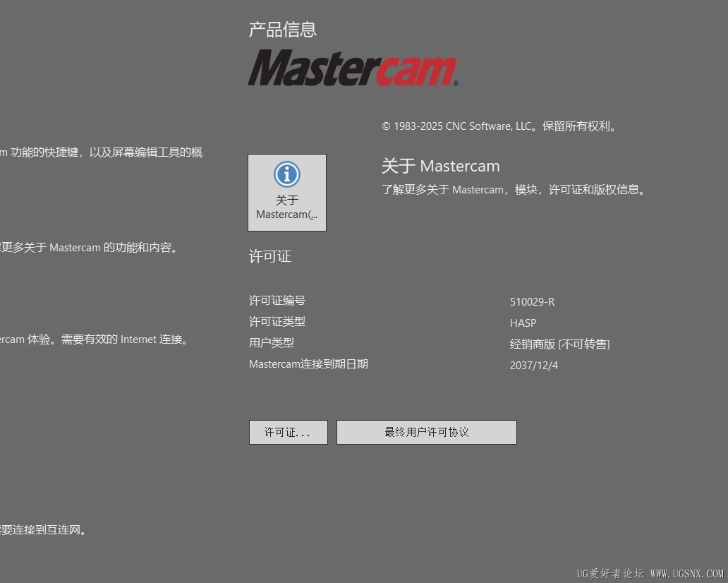Screen dimensions: 728x583
Task: Select license type value HASP
Action: tap(523, 323)
